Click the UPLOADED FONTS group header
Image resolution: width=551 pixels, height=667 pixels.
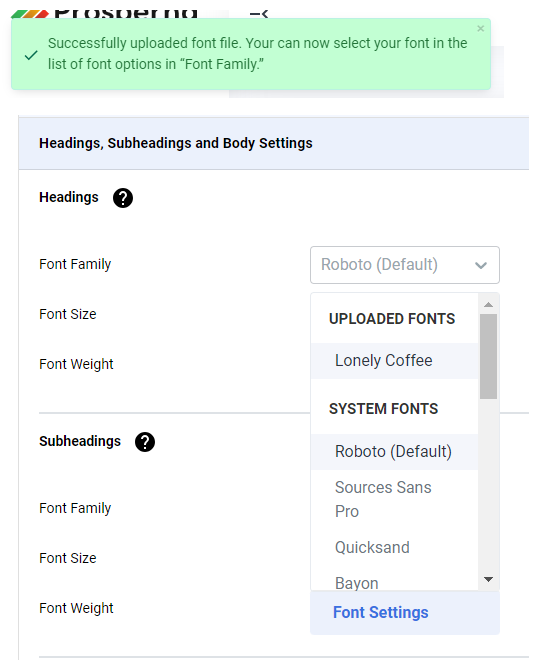point(392,319)
